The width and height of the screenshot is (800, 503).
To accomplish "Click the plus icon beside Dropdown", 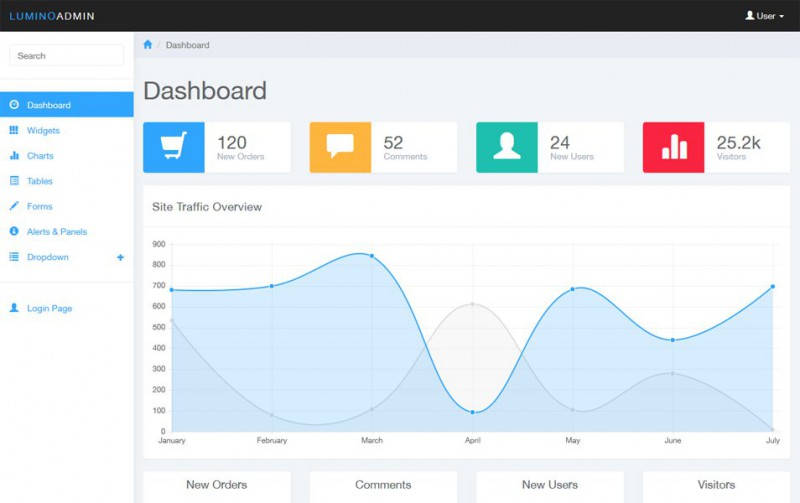I will (121, 257).
